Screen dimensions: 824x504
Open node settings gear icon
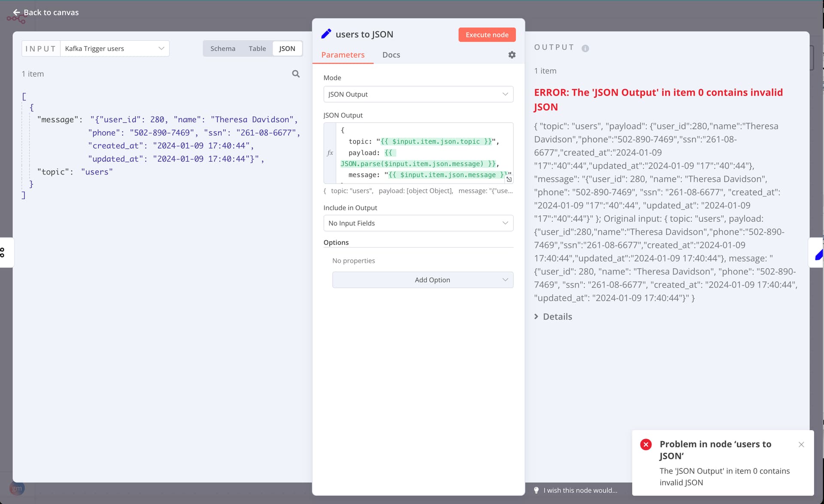[512, 55]
